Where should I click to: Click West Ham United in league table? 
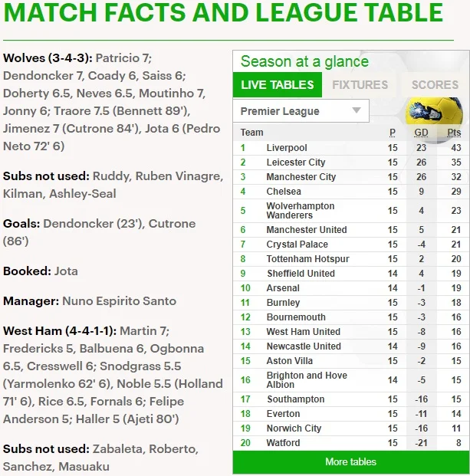pyautogui.click(x=303, y=332)
